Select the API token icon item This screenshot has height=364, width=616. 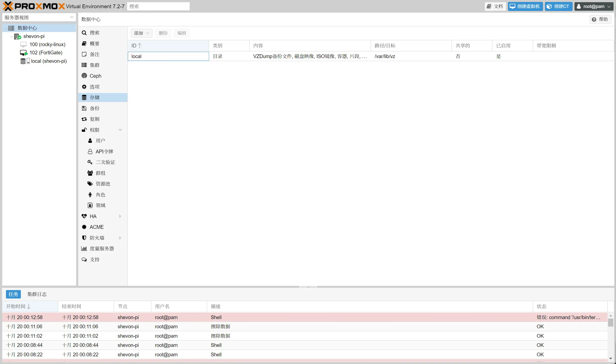click(x=90, y=151)
